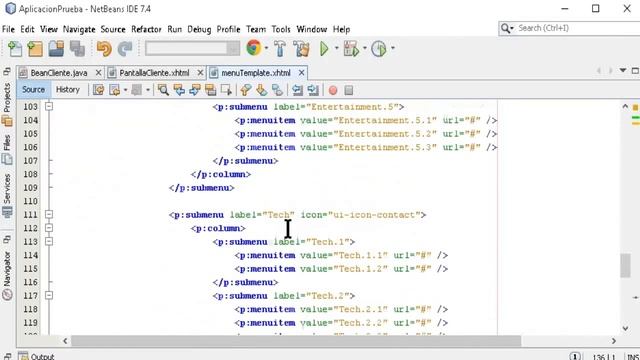The height and width of the screenshot is (360, 640).
Task: Toggle Rectangular Selection mode icon
Action: (227, 90)
